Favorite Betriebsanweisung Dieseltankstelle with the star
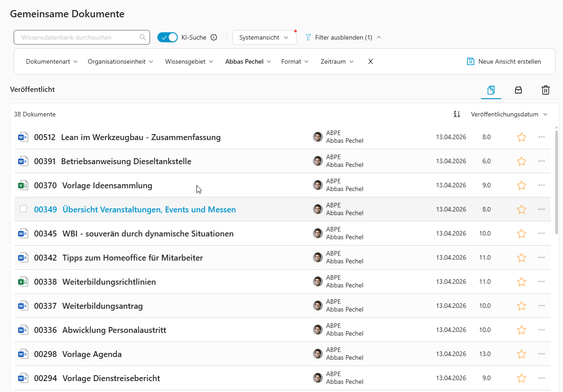Viewport: 563px width, 392px height. (521, 161)
